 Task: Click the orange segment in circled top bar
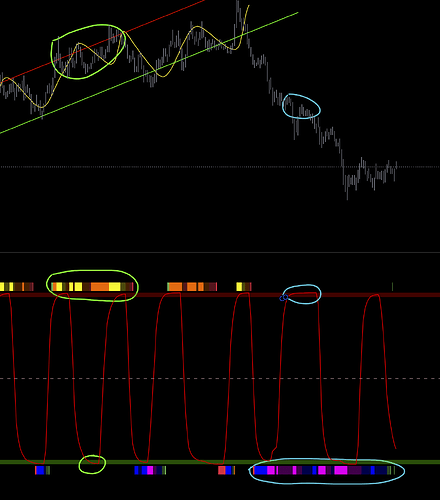pos(100,287)
